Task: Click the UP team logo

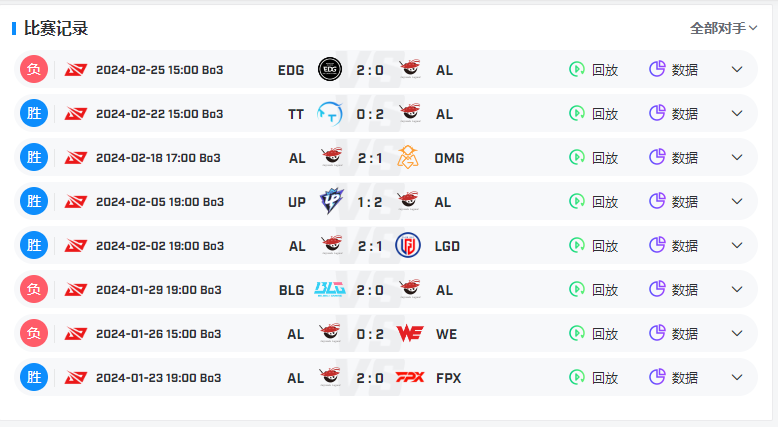Action: (331, 201)
